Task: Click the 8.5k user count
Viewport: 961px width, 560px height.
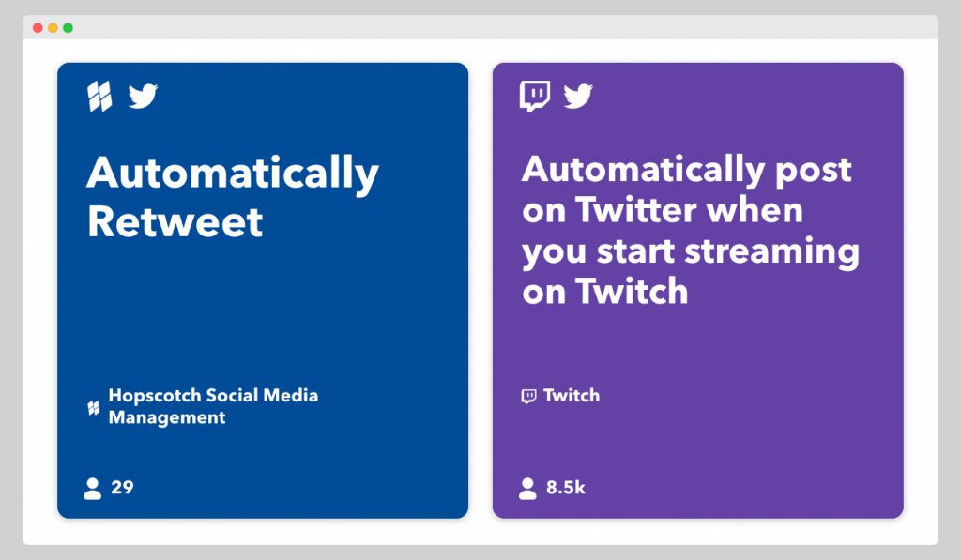Action: coord(566,488)
